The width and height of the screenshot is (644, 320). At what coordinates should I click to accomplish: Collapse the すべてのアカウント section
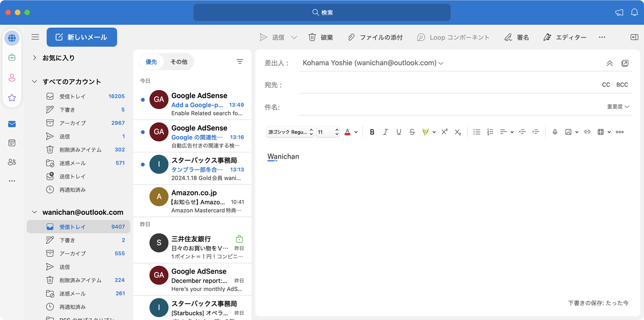[34, 81]
